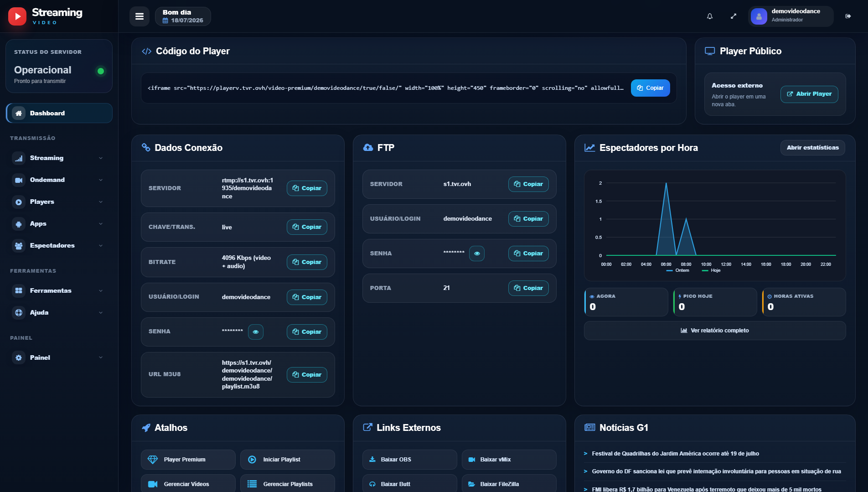Click the Baixar vMix link

tap(509, 460)
